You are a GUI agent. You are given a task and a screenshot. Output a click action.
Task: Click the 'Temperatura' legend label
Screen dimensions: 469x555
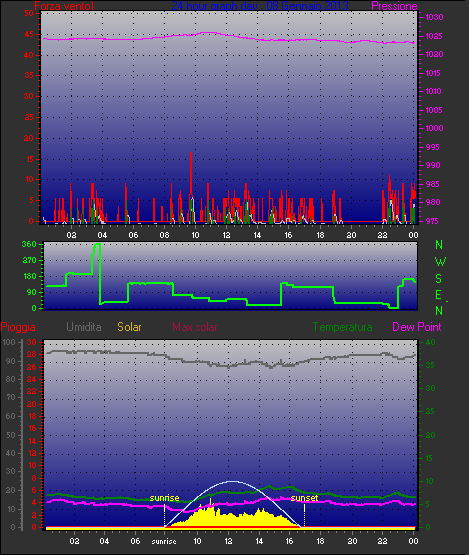tap(342, 327)
